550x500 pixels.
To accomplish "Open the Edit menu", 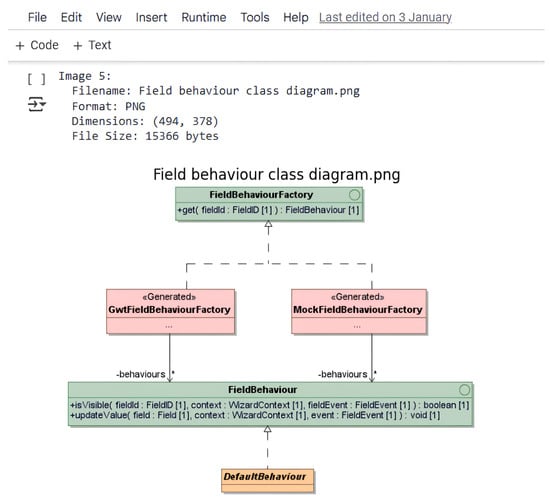I will tap(71, 17).
